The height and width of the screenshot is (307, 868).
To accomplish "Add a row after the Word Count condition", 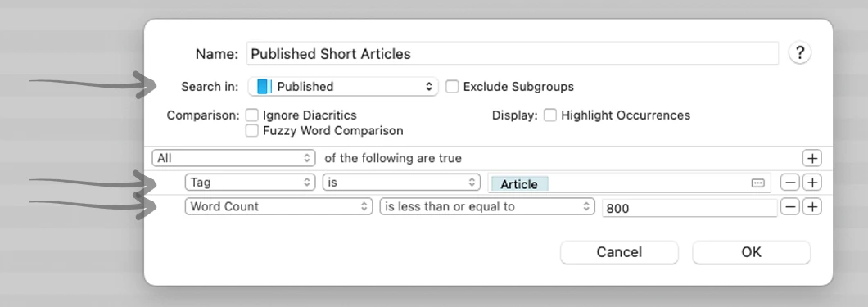I will click(x=812, y=207).
